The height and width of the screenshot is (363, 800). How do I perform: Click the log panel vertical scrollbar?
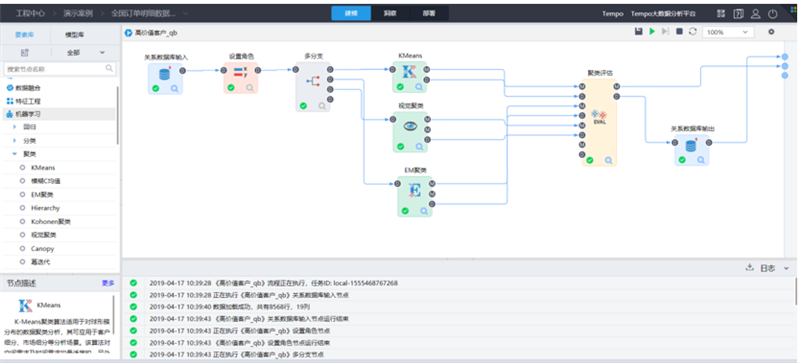[x=796, y=291]
